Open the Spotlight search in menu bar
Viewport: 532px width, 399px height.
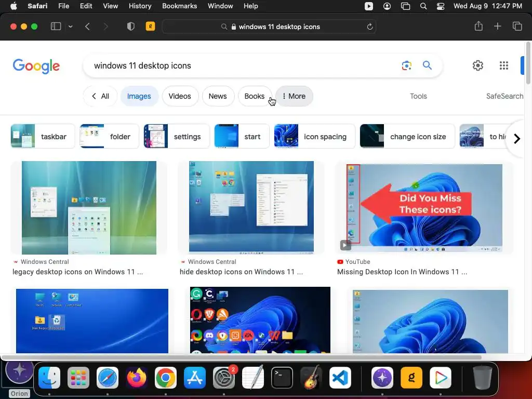point(423,6)
